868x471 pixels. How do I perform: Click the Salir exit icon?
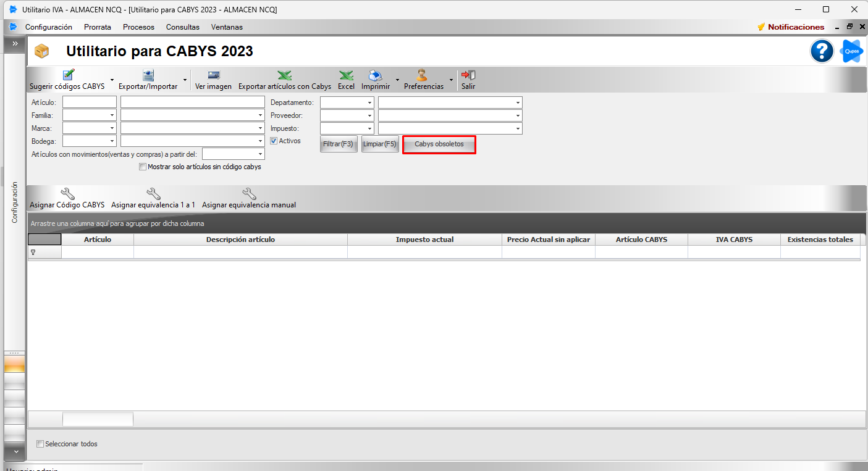(x=468, y=75)
